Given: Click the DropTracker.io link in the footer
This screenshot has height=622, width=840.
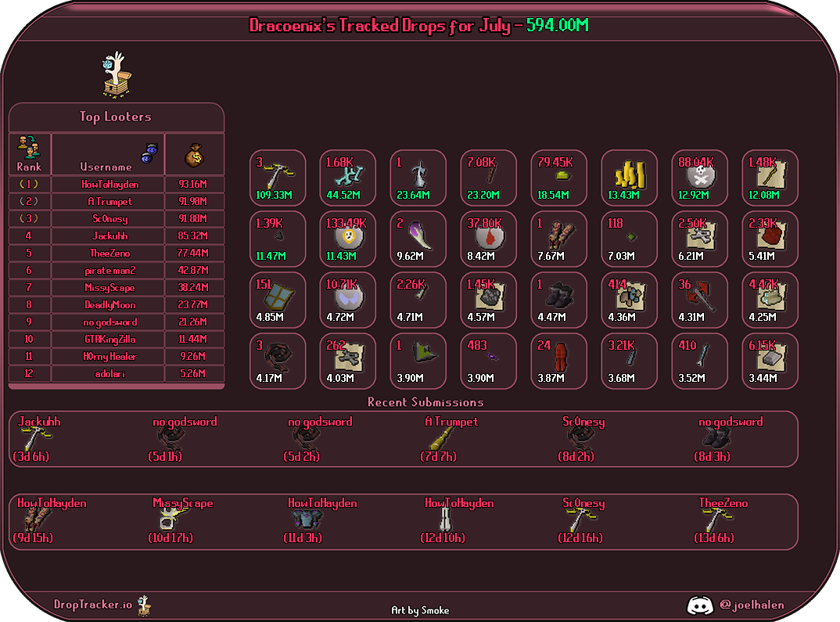Looking at the screenshot, I should [x=92, y=604].
